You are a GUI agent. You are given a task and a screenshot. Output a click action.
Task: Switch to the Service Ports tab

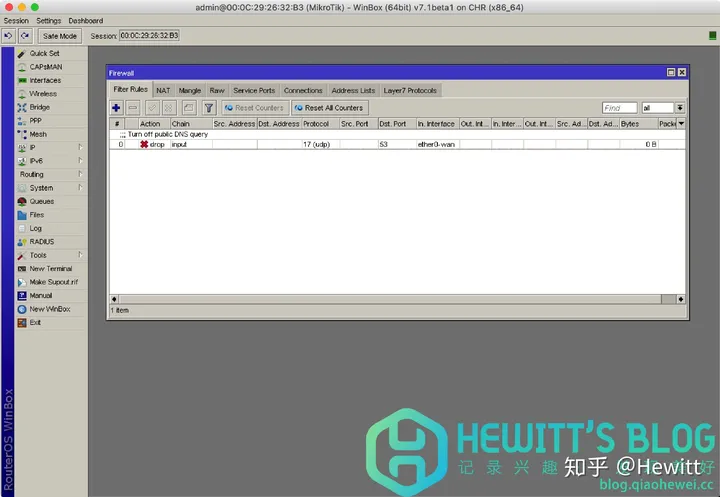point(254,90)
